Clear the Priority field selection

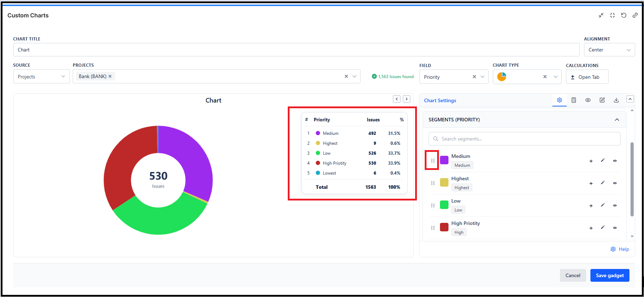[474, 77]
